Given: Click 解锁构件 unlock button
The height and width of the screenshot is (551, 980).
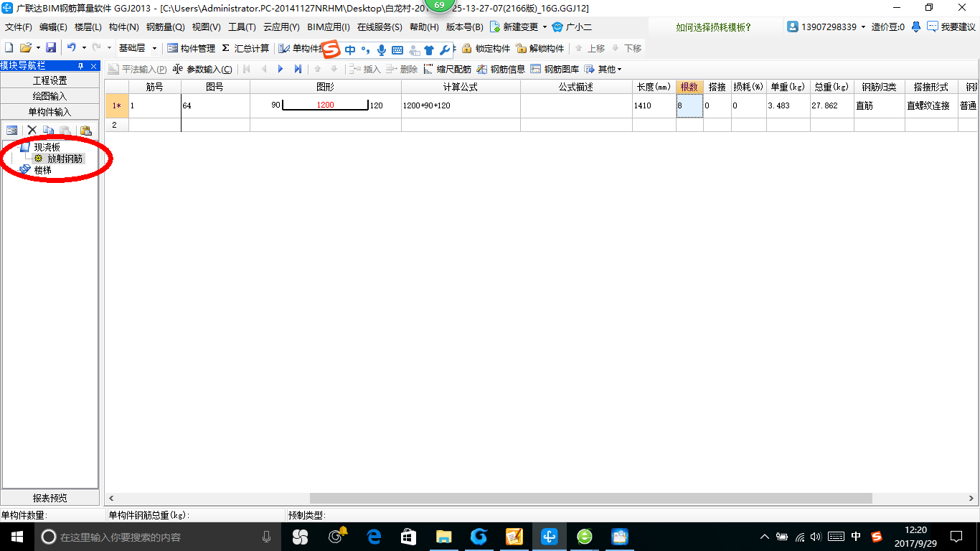Looking at the screenshot, I should pos(540,48).
